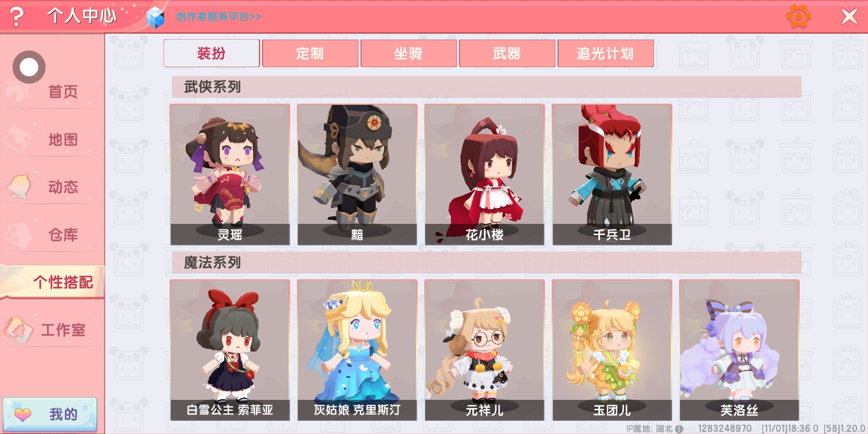
Task: Tap the floating white circle button
Action: click(x=29, y=67)
